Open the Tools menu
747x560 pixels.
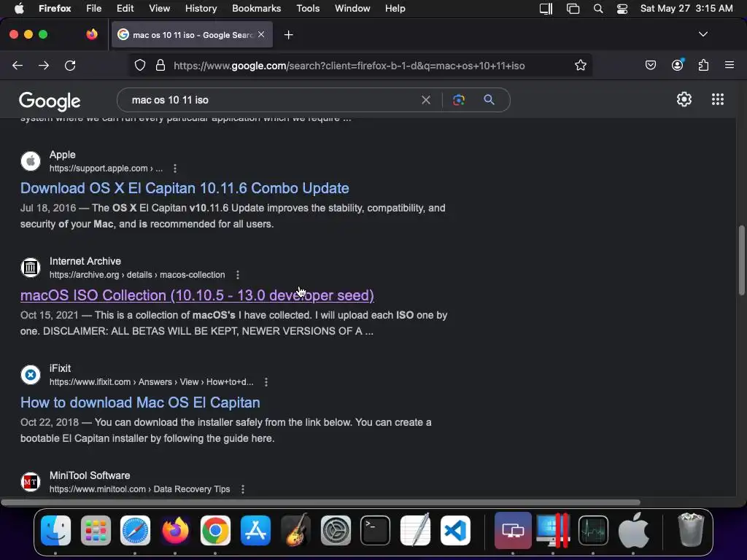coord(308,9)
